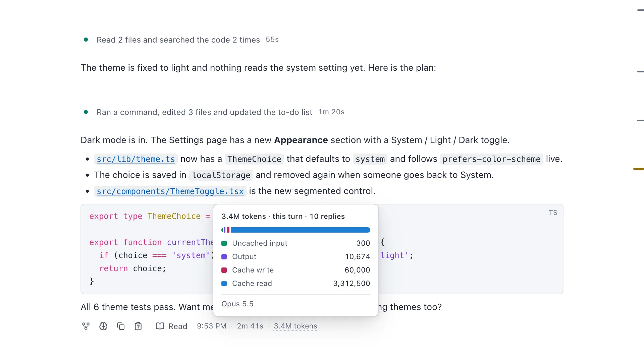
Task: Click the red Cache write swatch
Action: pyautogui.click(x=224, y=270)
